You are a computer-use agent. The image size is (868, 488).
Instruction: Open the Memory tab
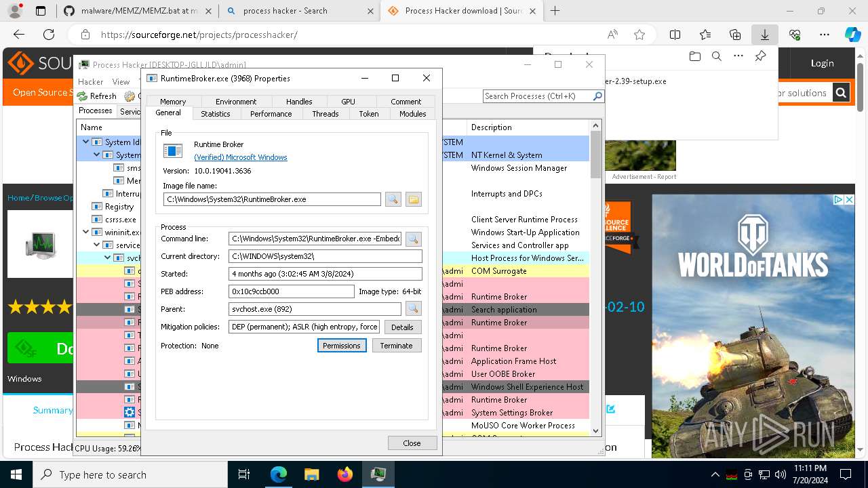[x=173, y=102]
